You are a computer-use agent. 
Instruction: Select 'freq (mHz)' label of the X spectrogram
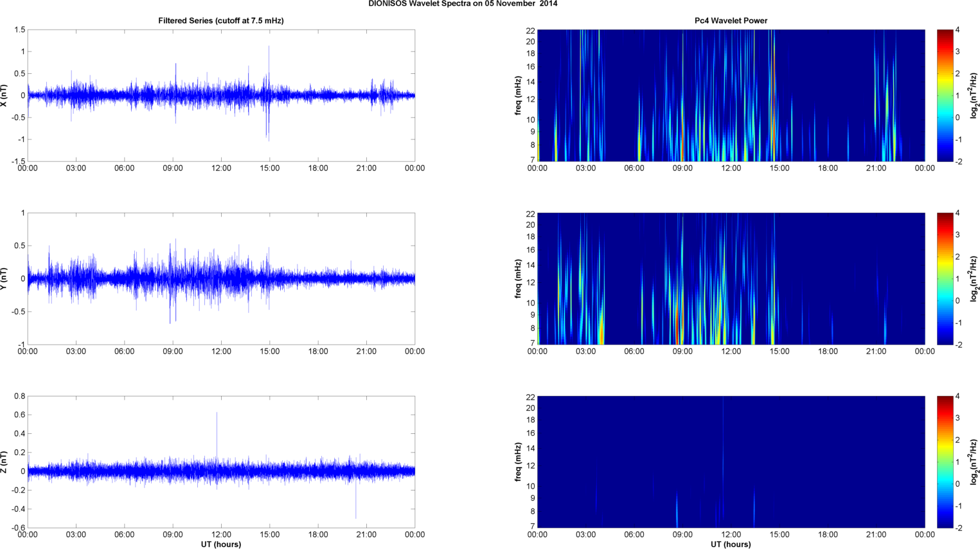[x=518, y=96]
